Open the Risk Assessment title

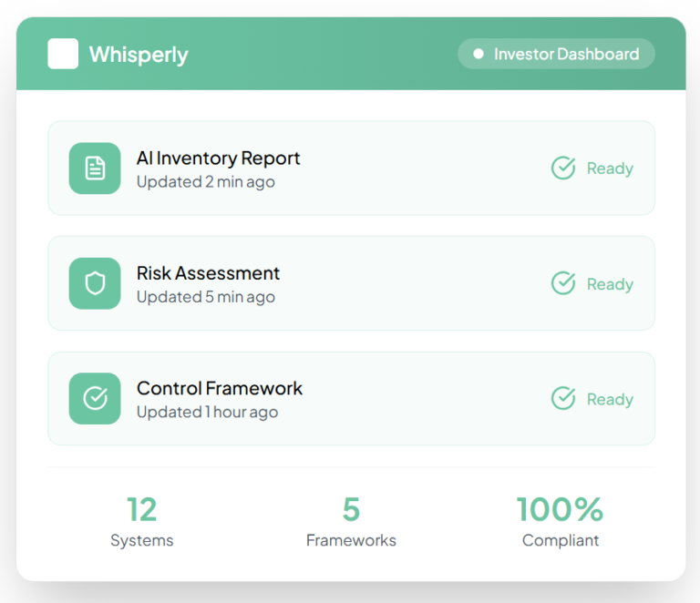[x=208, y=273]
